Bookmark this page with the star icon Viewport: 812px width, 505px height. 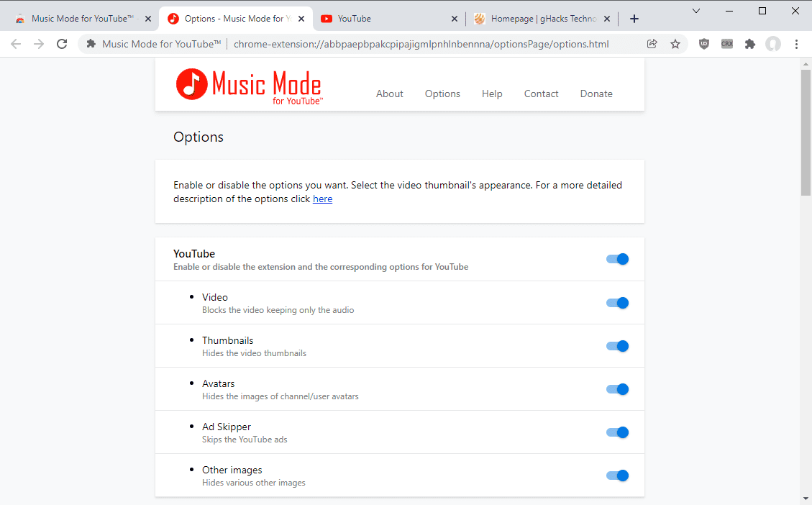point(675,44)
